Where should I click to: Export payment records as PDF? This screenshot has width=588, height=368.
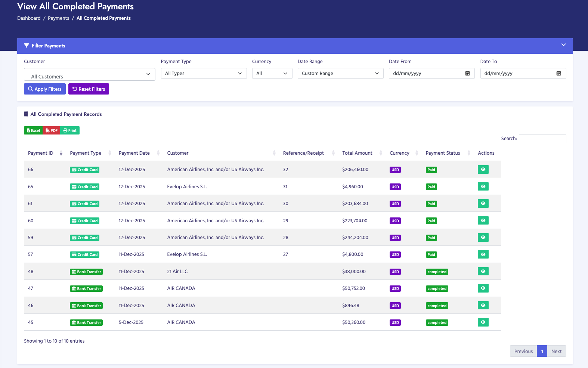52,130
